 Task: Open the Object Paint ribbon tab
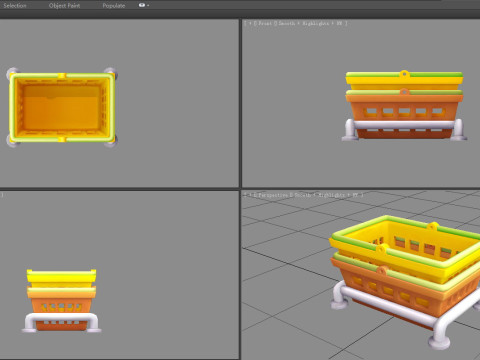click(x=64, y=6)
